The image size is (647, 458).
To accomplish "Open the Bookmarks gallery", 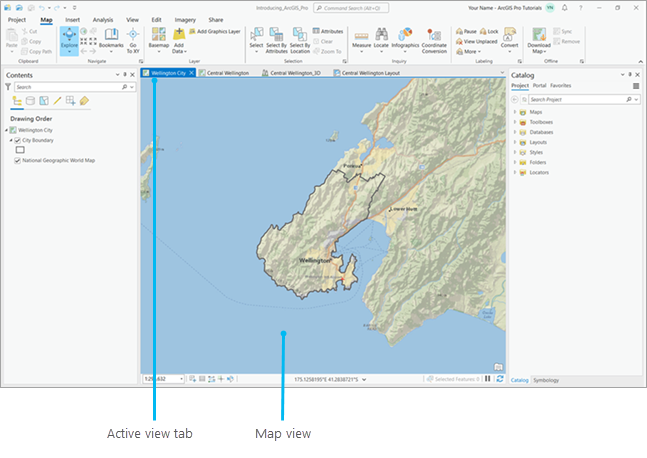I will pos(111,39).
